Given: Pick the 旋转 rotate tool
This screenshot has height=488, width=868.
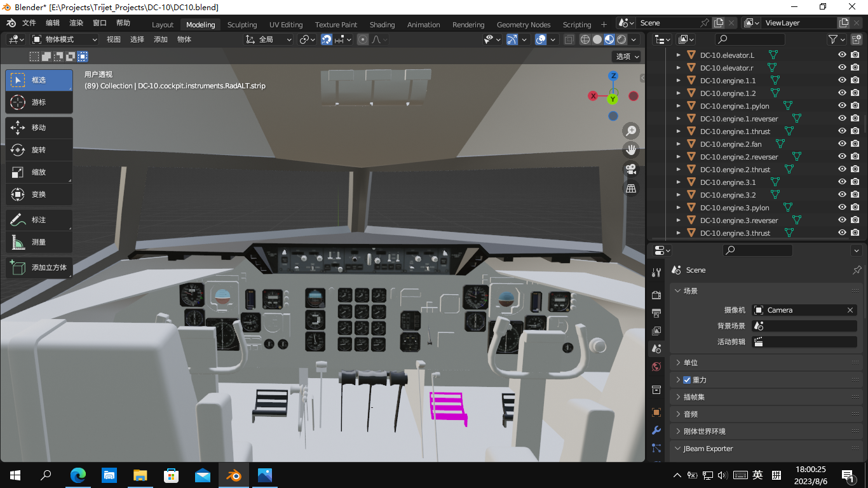Looking at the screenshot, I should click(x=39, y=150).
